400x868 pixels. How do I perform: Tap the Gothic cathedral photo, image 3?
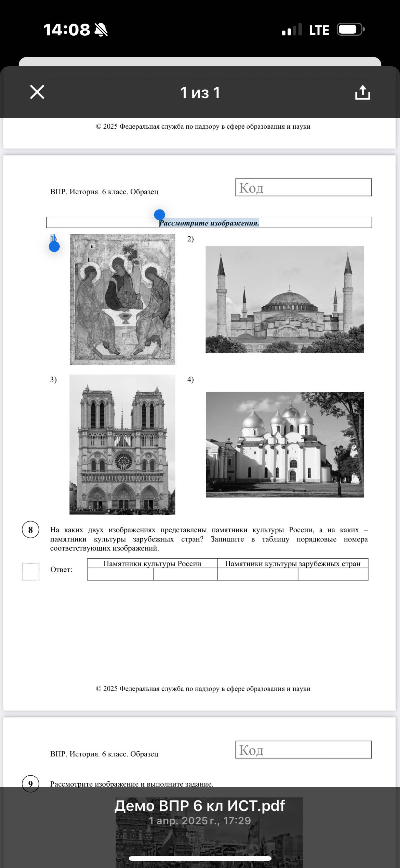122,445
